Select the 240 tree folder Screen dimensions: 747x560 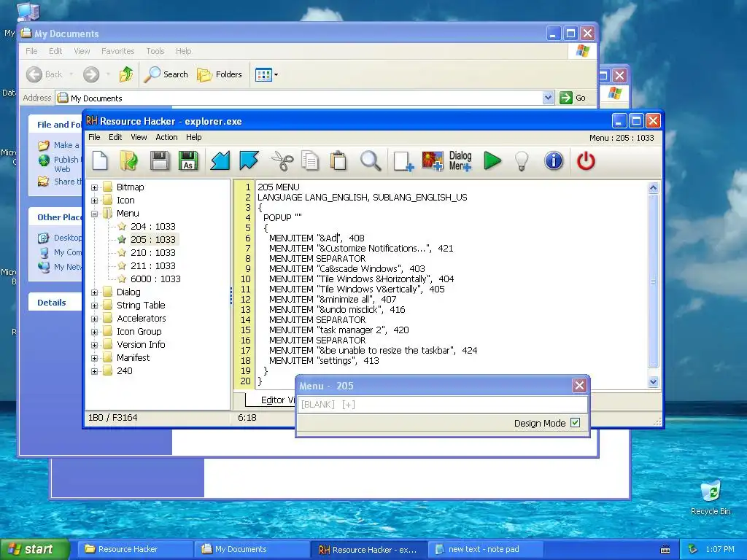[x=124, y=371]
